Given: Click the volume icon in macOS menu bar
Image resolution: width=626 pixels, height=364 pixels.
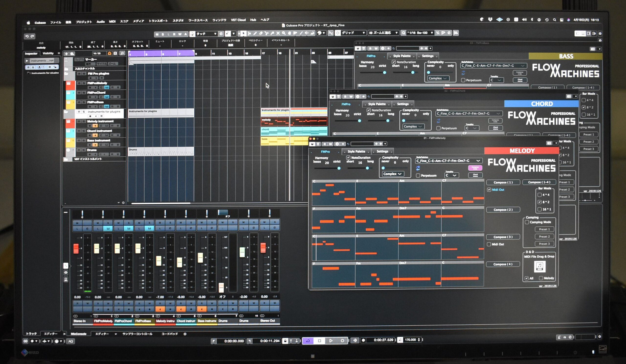Looking at the screenshot, I should tap(524, 19).
